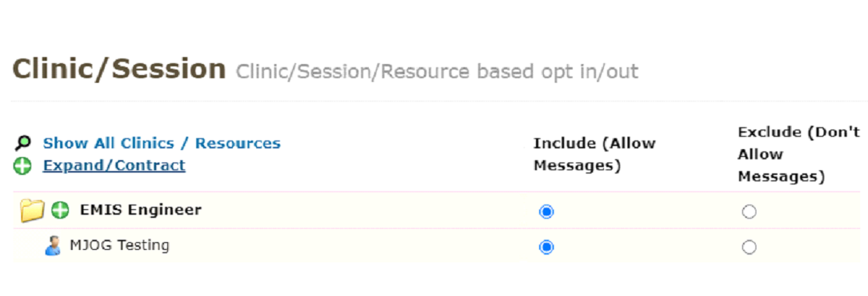
Task: Click the Exclude (Don't Allow Messages) column header
Action: coord(798,155)
